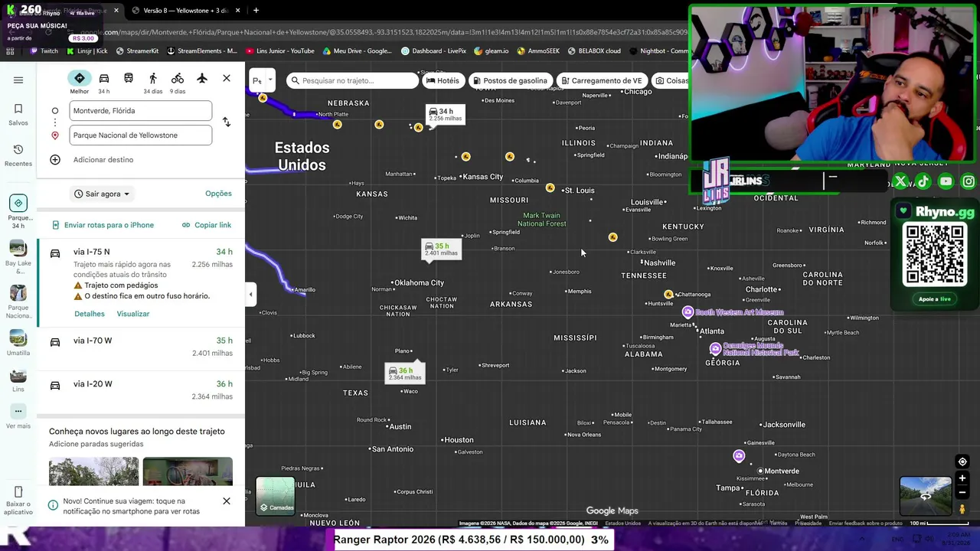Image resolution: width=980 pixels, height=551 pixels.
Task: Click the Visualizar link
Action: click(133, 314)
